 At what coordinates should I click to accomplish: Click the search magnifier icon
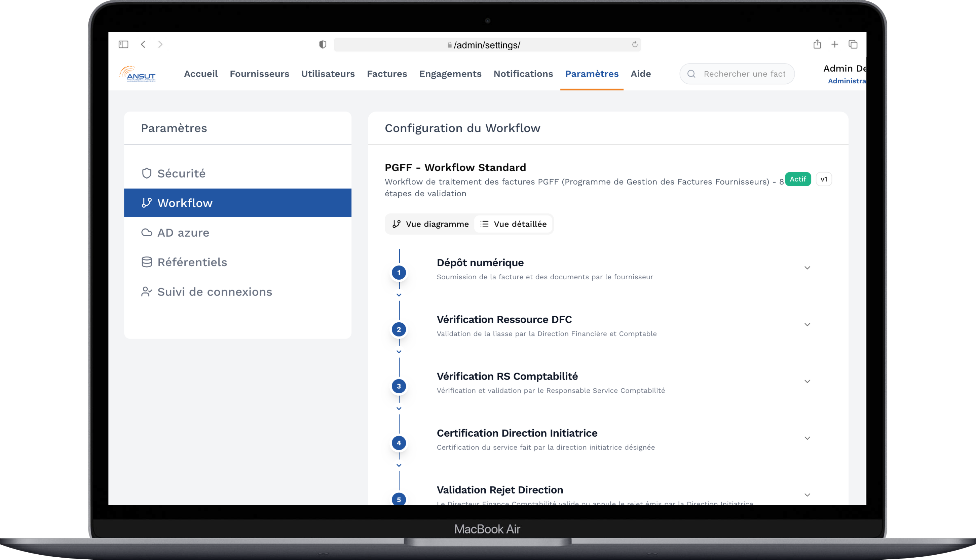691,74
